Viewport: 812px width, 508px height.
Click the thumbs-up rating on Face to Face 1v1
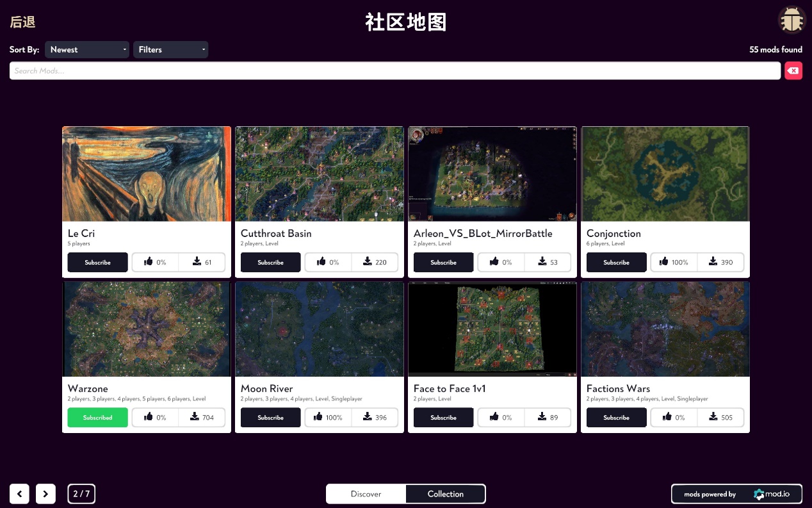point(501,417)
